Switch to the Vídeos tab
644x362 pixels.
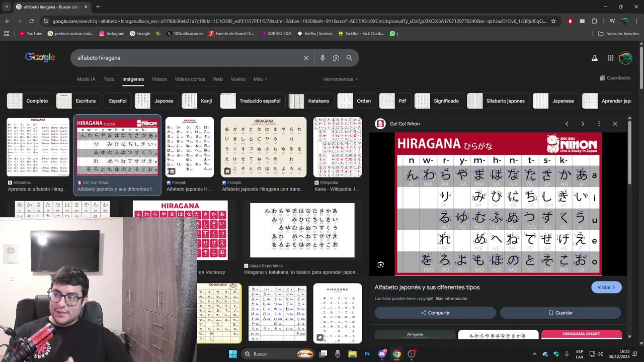[159, 79]
